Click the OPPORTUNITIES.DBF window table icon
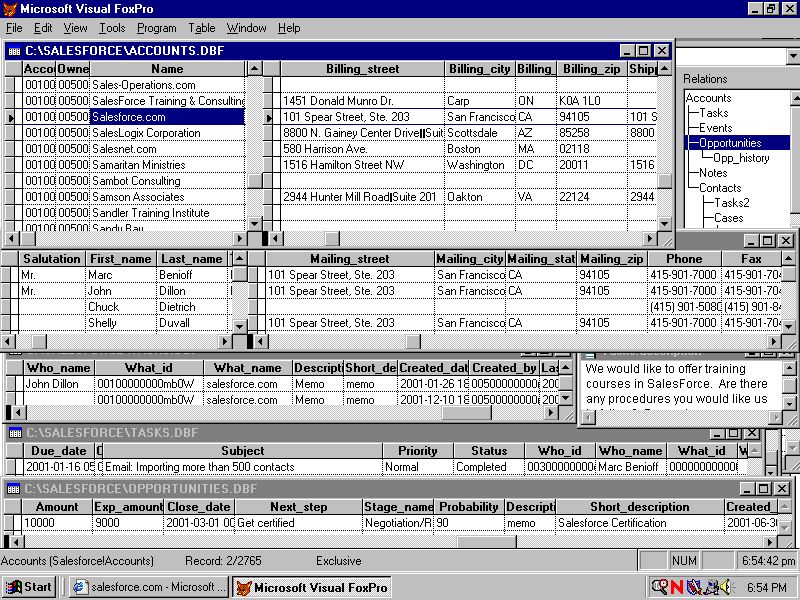Viewport: 800px width, 600px height. click(13, 489)
